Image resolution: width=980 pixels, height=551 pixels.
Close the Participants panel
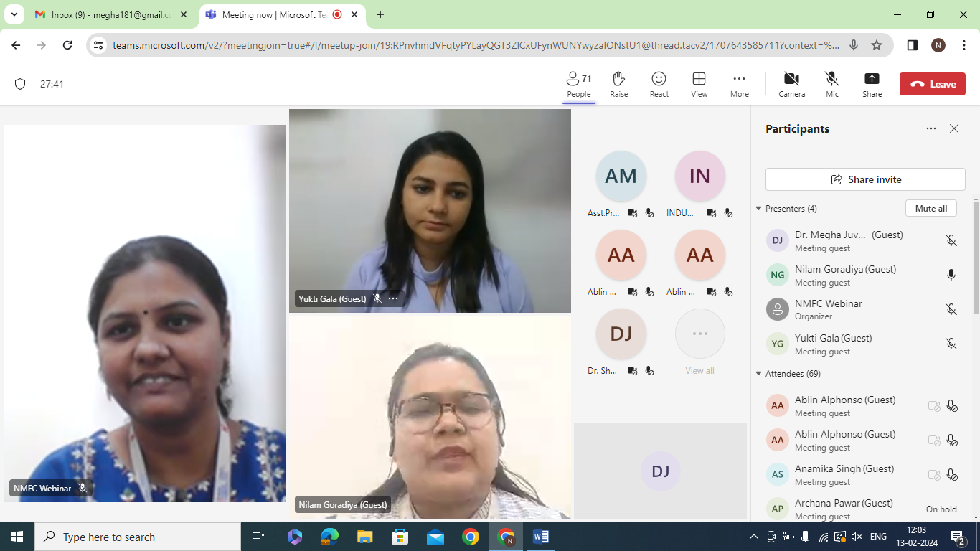click(x=953, y=129)
